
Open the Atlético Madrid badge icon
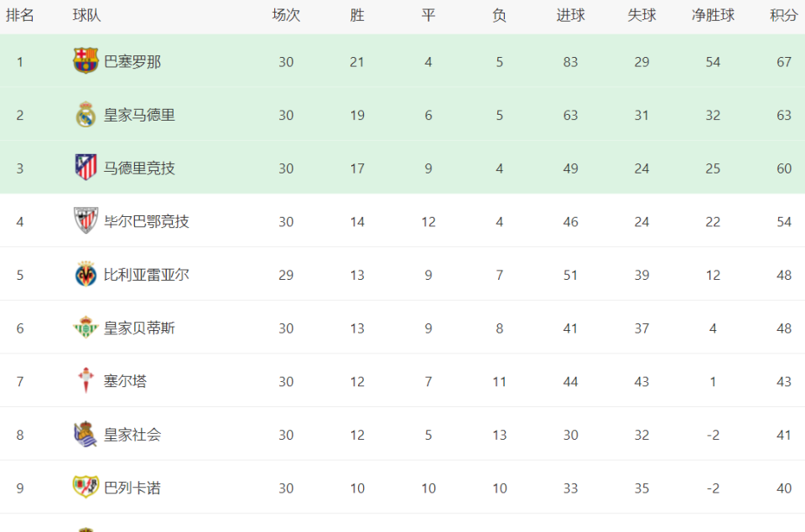[86, 168]
